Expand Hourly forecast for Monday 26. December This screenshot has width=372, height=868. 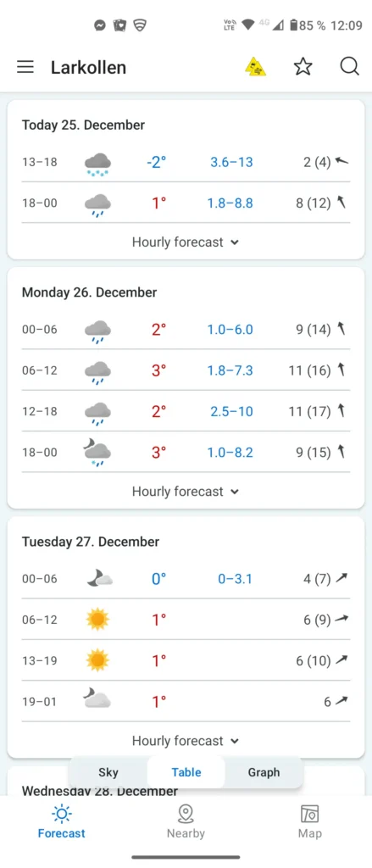coord(186,492)
